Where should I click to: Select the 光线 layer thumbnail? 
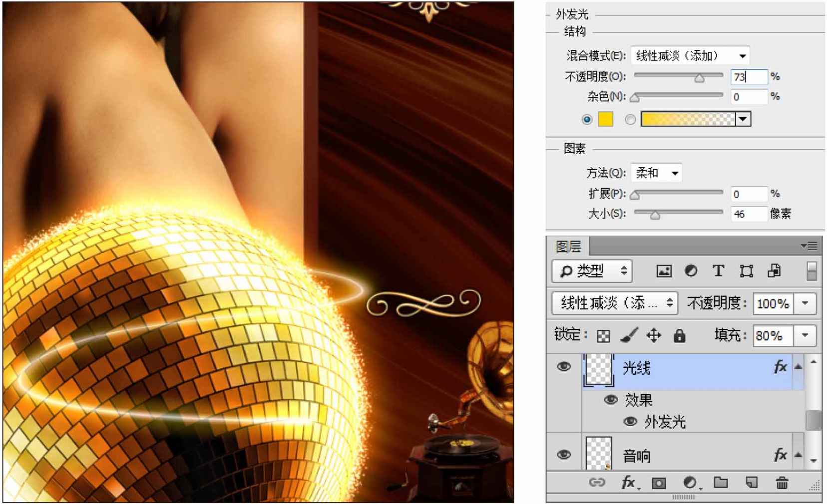[598, 369]
